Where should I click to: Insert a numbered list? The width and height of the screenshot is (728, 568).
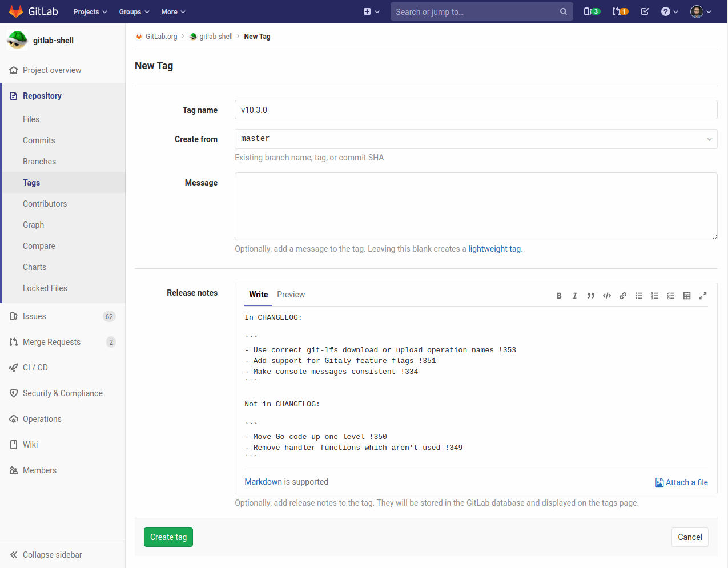(x=655, y=296)
